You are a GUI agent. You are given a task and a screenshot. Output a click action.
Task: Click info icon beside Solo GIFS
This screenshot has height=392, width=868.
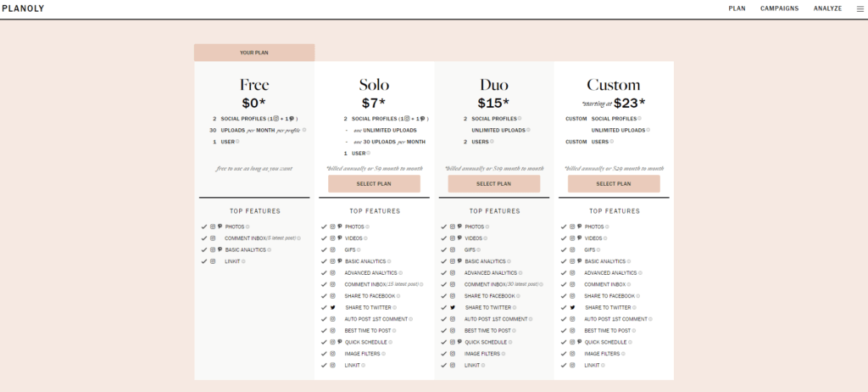(359, 250)
